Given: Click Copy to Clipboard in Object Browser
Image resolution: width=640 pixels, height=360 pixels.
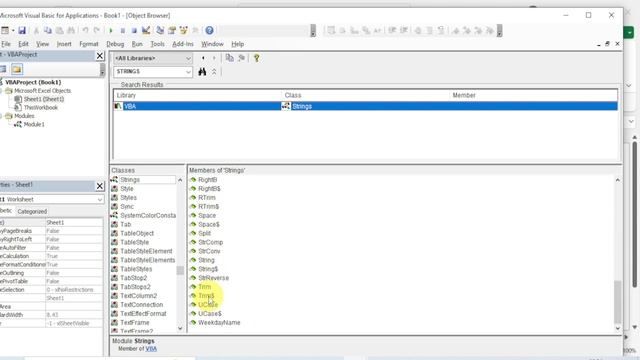Looking at the screenshot, I should pos(230,58).
